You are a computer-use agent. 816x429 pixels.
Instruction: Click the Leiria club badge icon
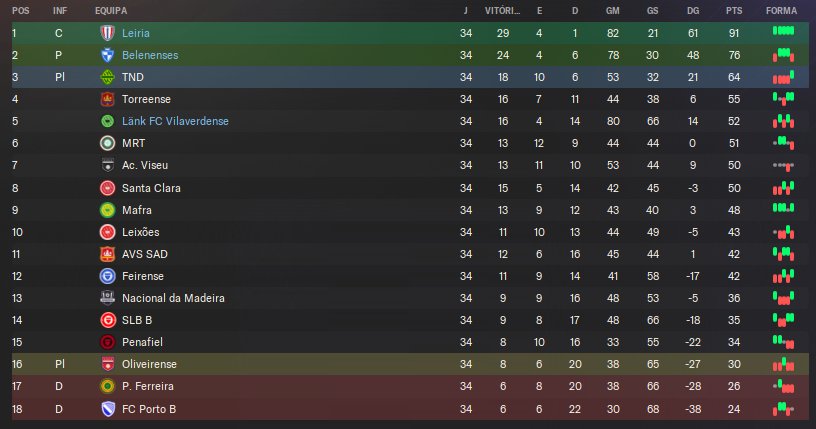(x=107, y=33)
